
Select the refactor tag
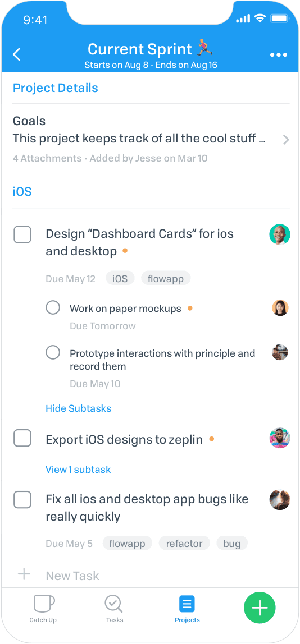[184, 544]
